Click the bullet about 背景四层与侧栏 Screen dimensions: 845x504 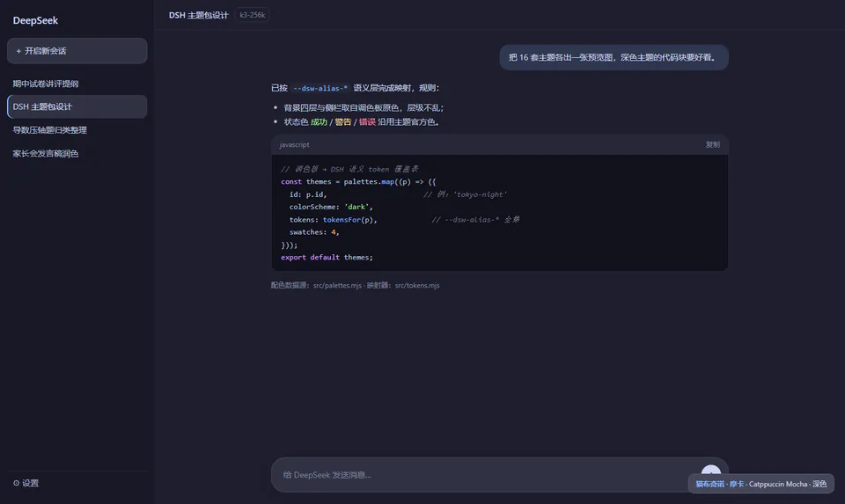coord(364,108)
